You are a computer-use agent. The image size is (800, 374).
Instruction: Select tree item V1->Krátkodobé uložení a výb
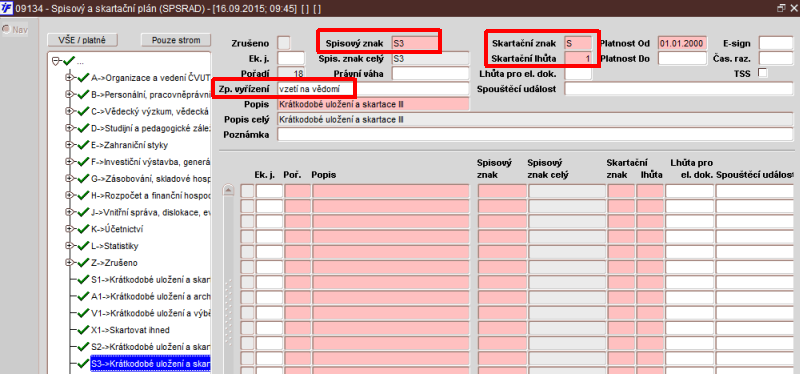150,313
